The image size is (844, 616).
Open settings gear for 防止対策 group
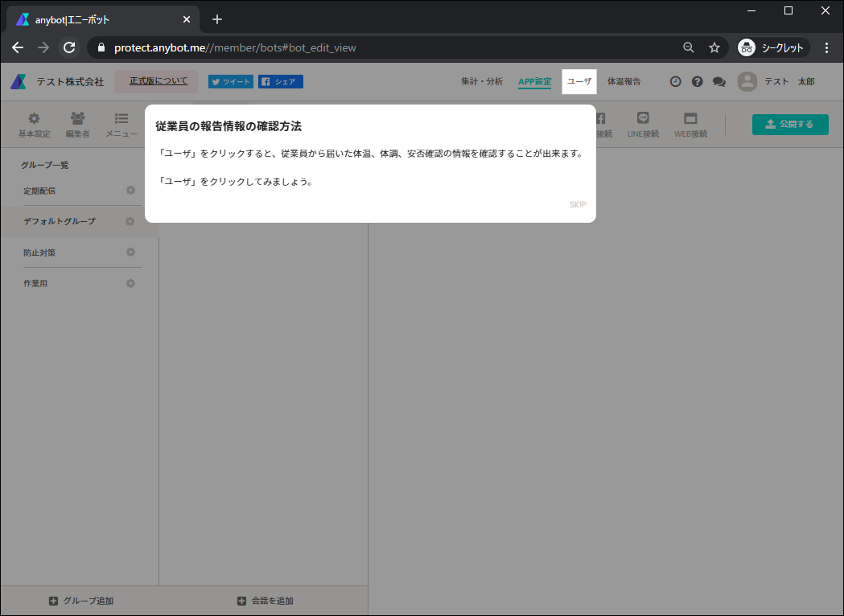(x=130, y=253)
